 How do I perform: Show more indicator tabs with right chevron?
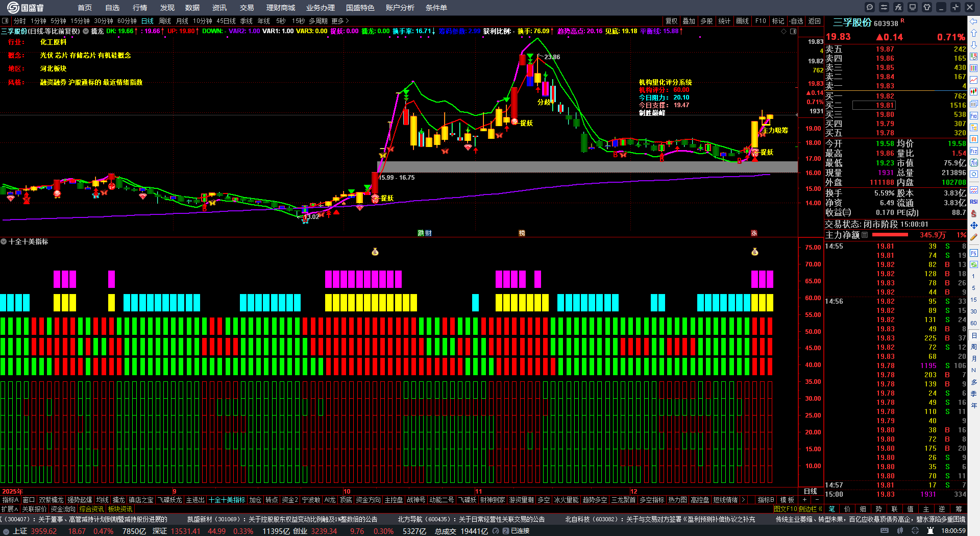click(743, 500)
